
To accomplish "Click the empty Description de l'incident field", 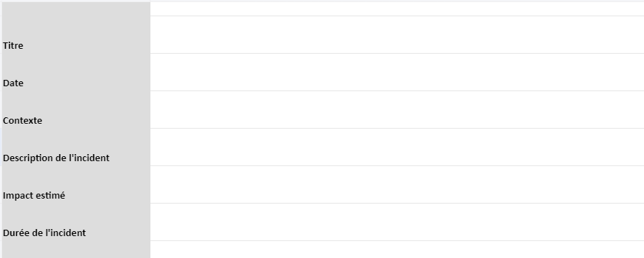I will click(x=397, y=146).
